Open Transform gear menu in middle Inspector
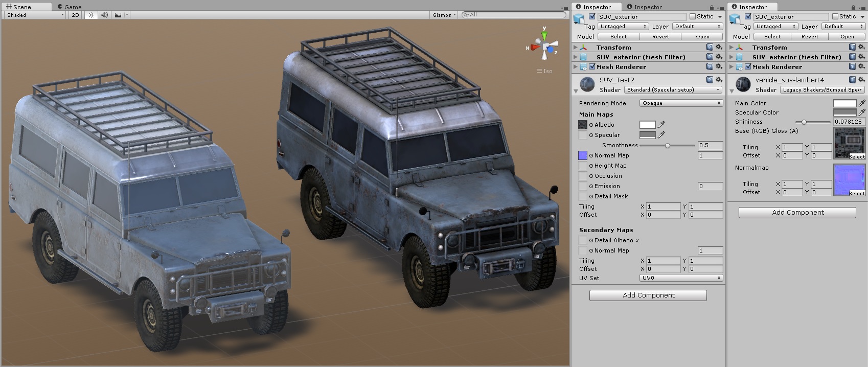Viewport: 868px width, 367px height. pos(719,47)
